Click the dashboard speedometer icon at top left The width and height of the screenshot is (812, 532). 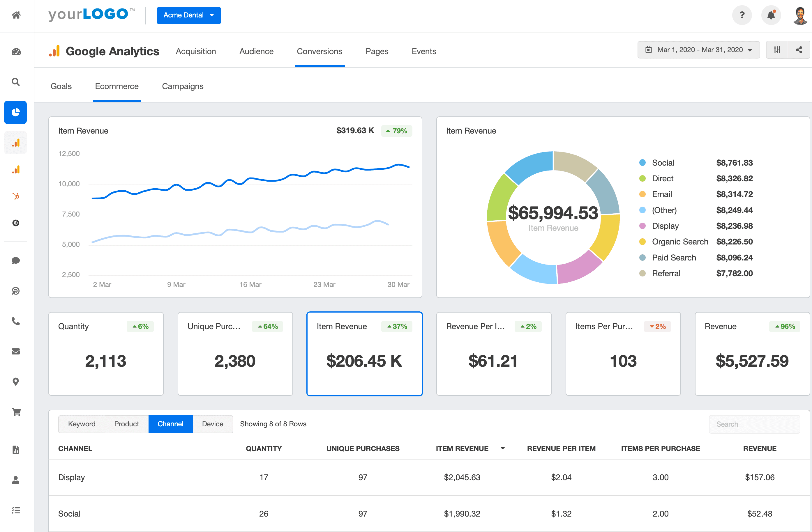click(16, 52)
